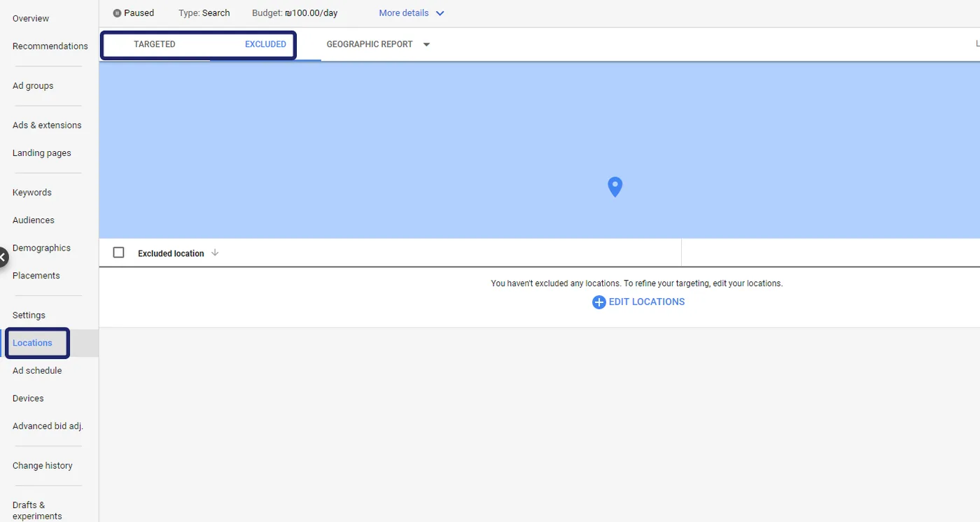Image resolution: width=980 pixels, height=522 pixels.
Task: Open Advanced bid adj. page
Action: pos(48,426)
